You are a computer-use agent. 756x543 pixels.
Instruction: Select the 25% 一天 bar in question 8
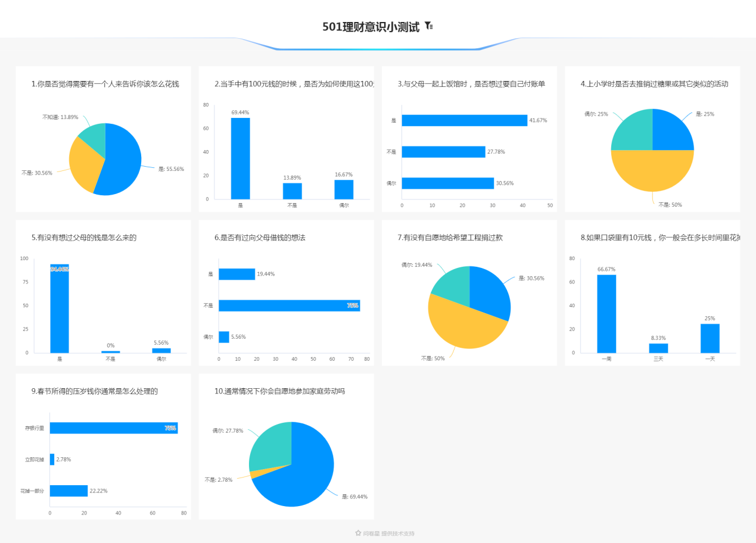pyautogui.click(x=710, y=338)
